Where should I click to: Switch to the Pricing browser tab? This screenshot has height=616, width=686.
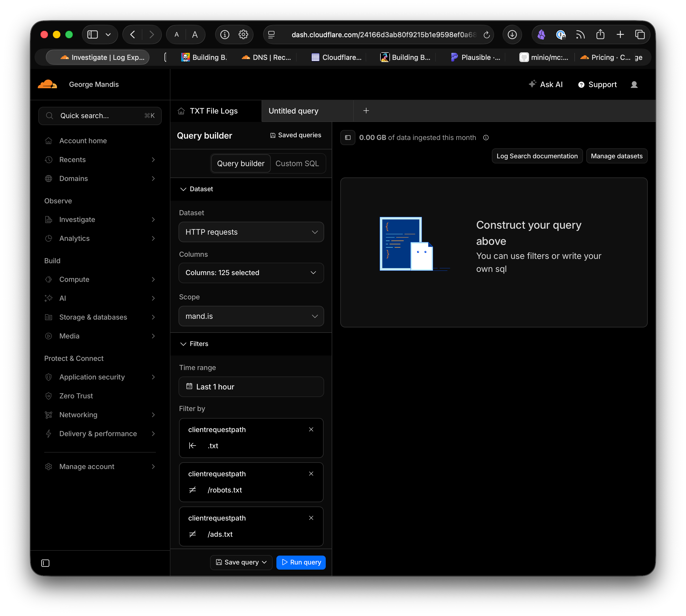606,57
